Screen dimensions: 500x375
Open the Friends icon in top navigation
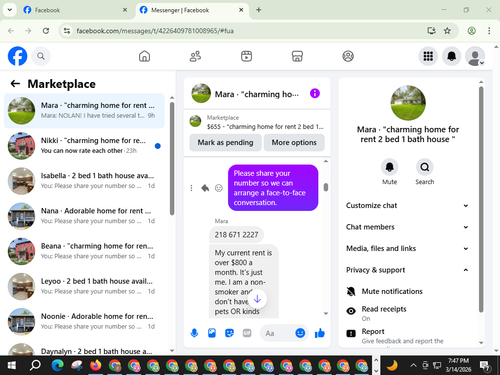pos(195,56)
